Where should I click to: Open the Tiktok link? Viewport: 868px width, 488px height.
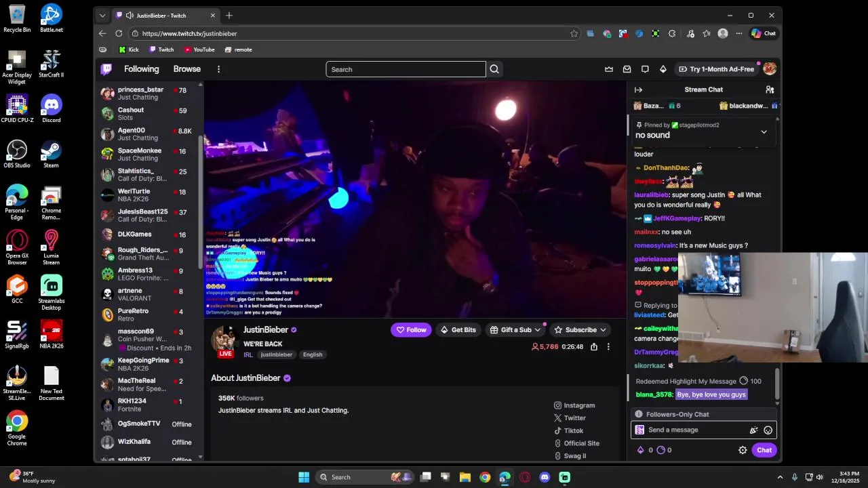point(568,431)
